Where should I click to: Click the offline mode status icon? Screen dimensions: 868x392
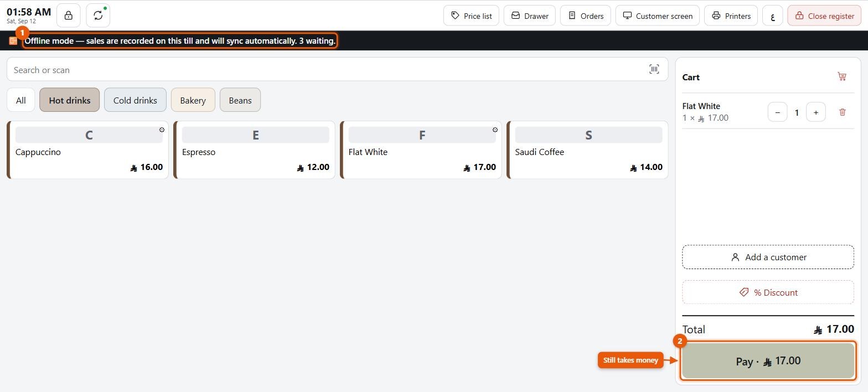point(13,40)
